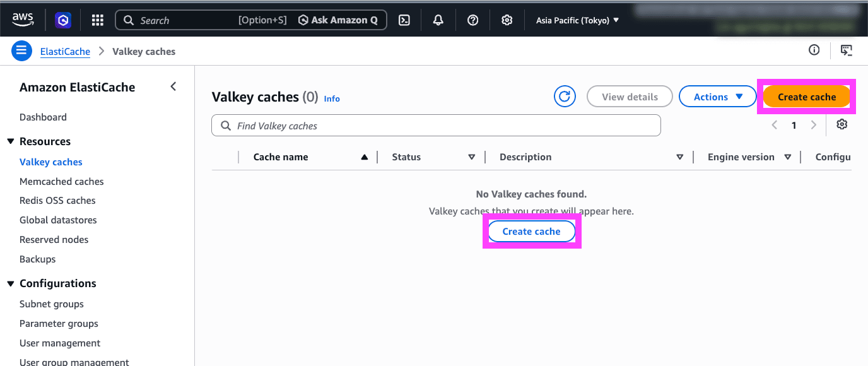868x366 pixels.
Task: Toggle the hamburger navigation menu
Action: point(22,51)
